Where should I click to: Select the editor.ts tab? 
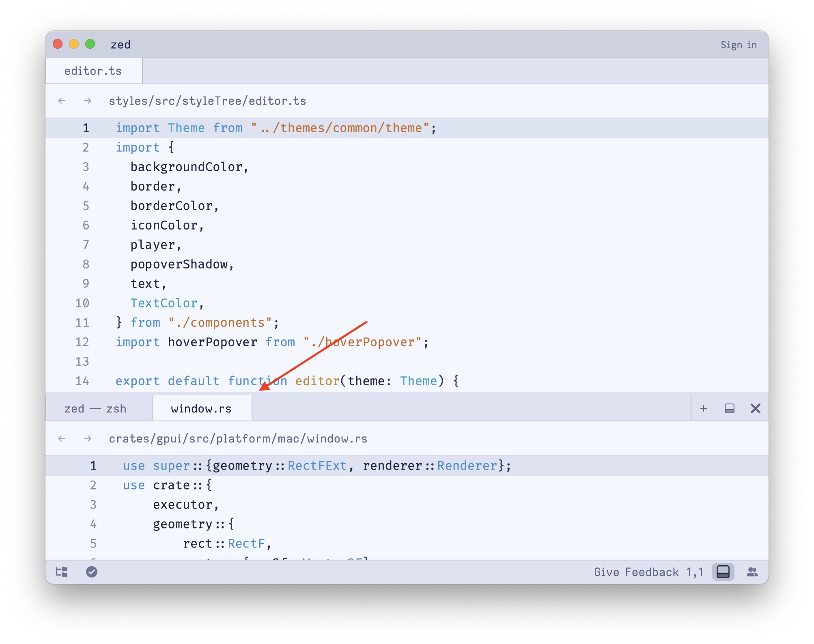point(93,70)
